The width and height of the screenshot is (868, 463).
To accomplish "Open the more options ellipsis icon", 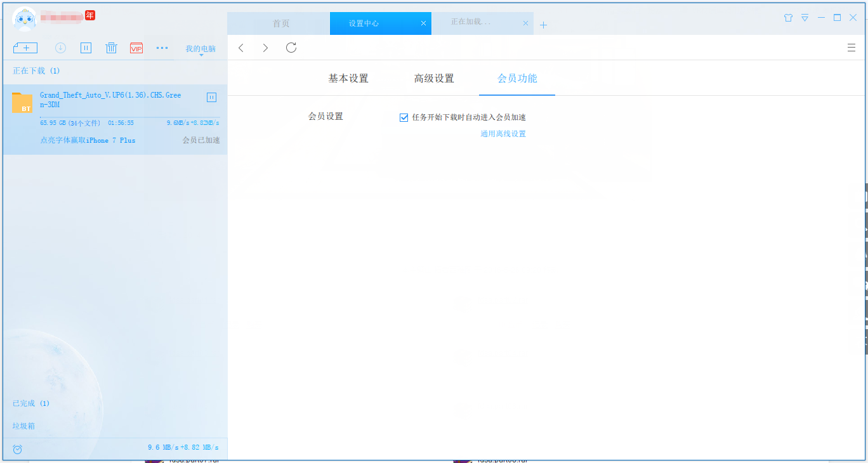I will click(x=162, y=48).
